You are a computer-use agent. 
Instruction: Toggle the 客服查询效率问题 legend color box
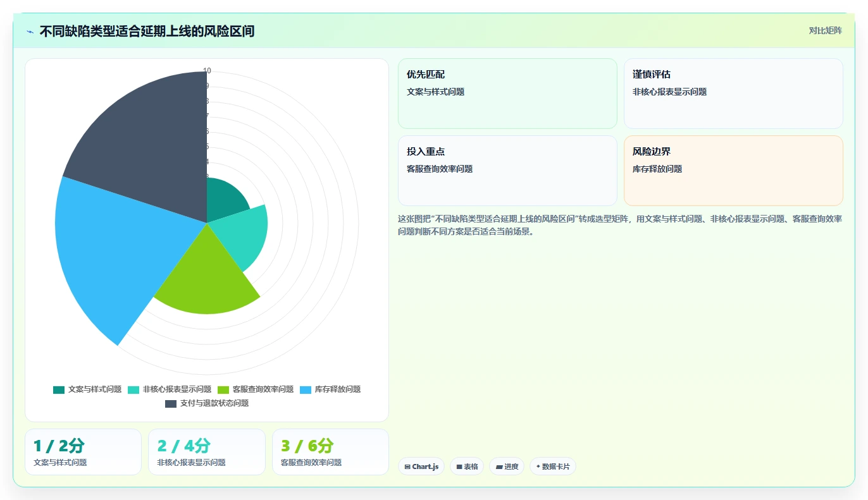pyautogui.click(x=223, y=389)
